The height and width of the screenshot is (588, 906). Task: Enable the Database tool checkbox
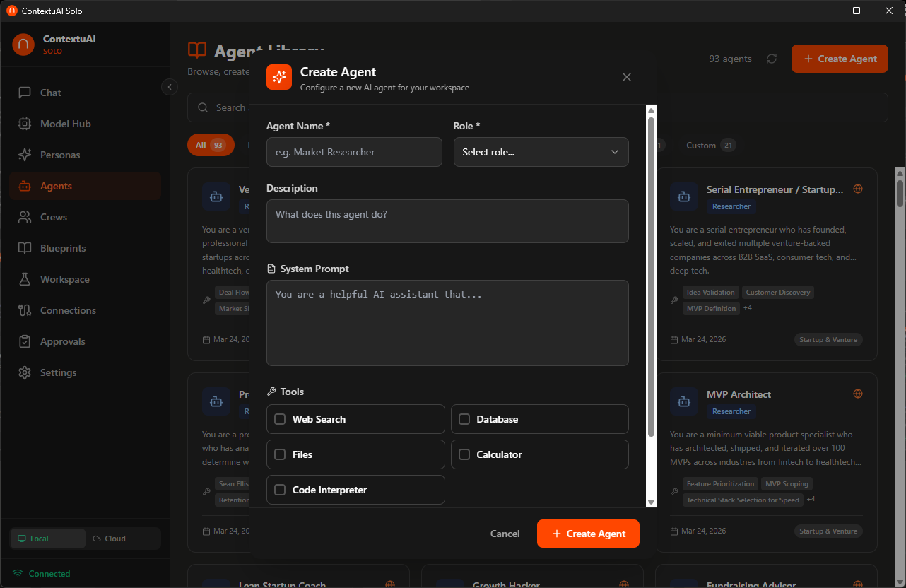pyautogui.click(x=464, y=419)
